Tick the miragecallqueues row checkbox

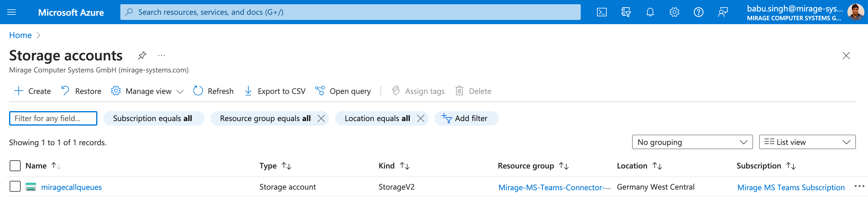pyautogui.click(x=15, y=187)
